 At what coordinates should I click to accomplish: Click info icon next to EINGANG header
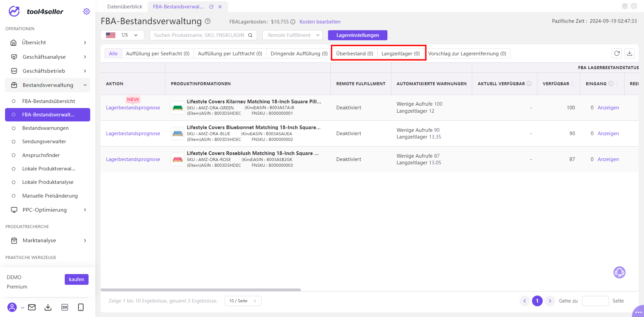point(611,84)
